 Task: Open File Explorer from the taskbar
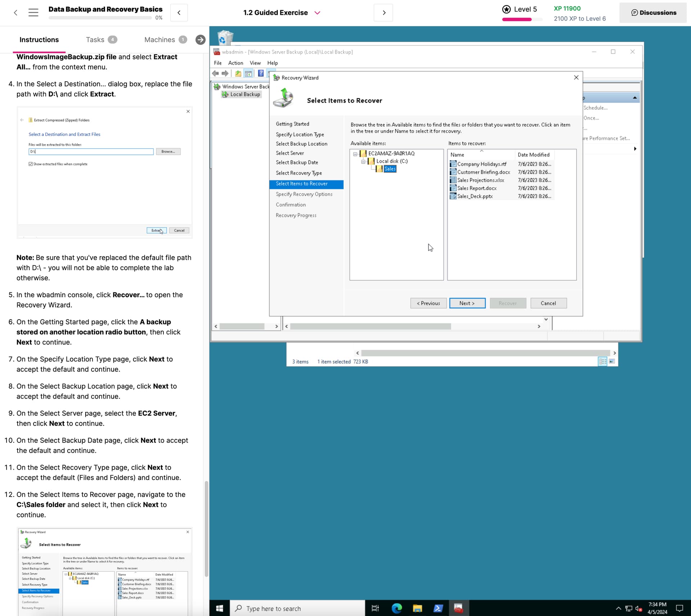417,608
